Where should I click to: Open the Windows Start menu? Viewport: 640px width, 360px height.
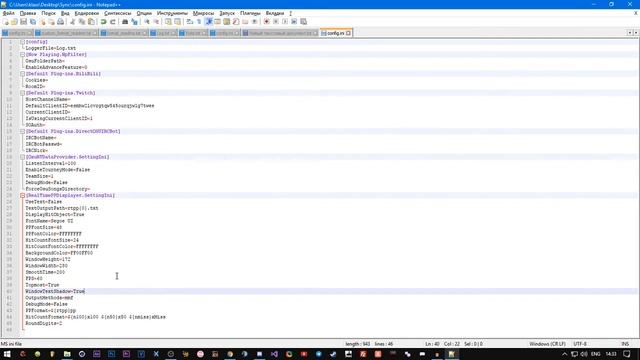(7, 354)
